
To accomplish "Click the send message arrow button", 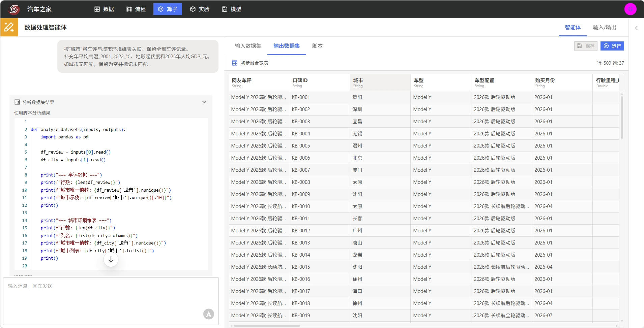I will 209,314.
